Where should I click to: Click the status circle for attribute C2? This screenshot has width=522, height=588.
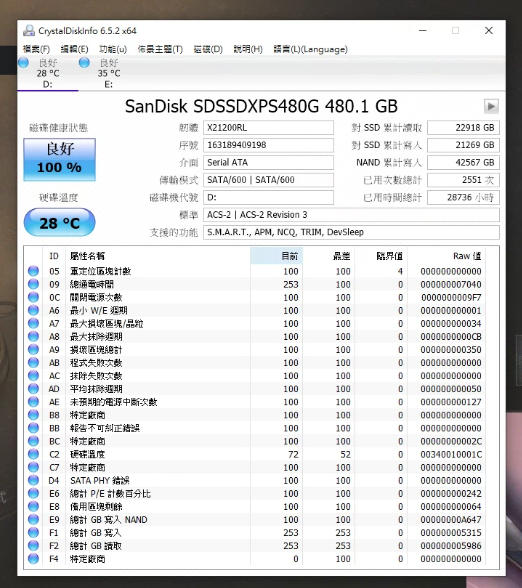[x=33, y=454]
